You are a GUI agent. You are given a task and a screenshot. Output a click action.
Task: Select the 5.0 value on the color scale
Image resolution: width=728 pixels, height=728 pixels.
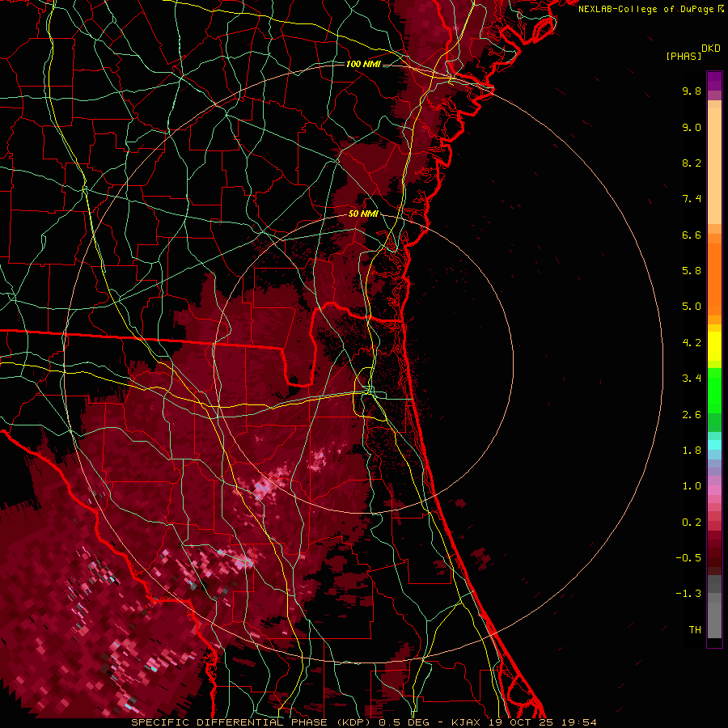pos(692,307)
